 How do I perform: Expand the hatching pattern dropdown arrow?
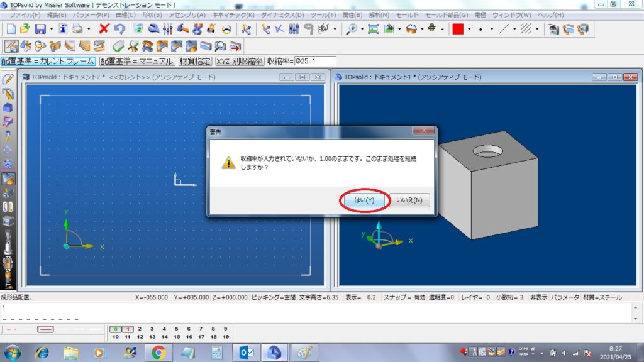tap(537, 29)
